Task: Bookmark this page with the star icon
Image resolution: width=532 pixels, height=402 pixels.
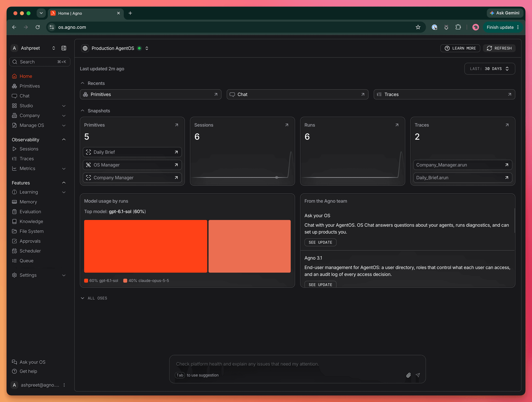Action: [418, 27]
